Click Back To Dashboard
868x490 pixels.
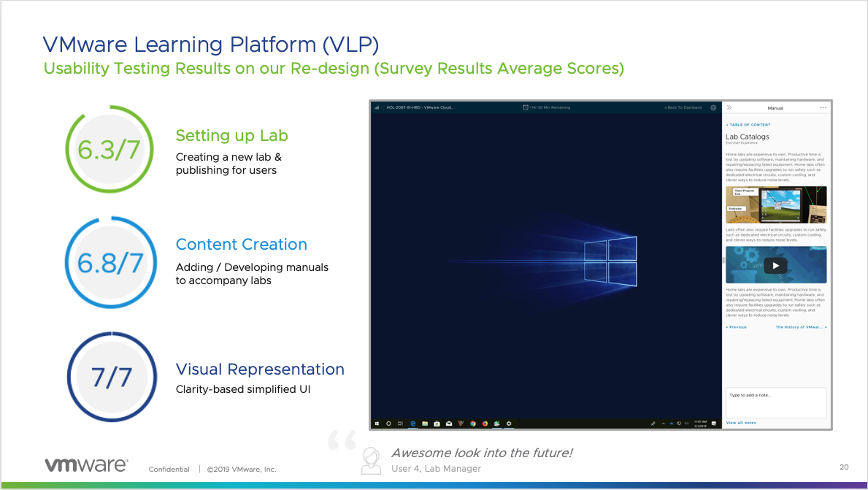point(683,107)
